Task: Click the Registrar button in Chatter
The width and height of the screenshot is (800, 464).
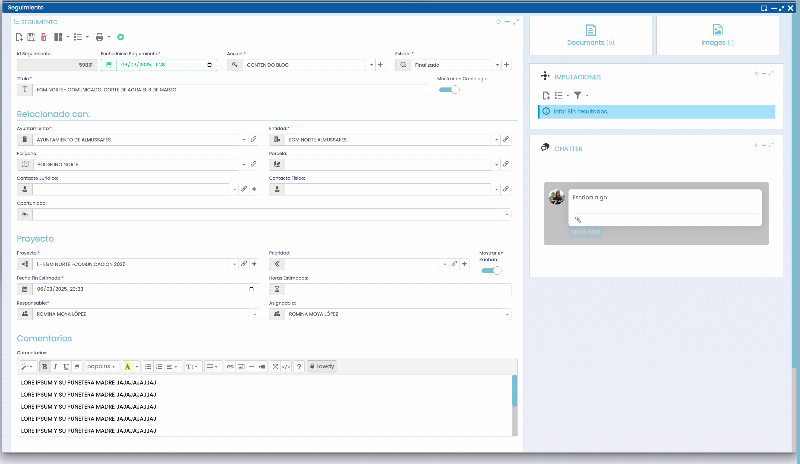Action: coord(586,232)
